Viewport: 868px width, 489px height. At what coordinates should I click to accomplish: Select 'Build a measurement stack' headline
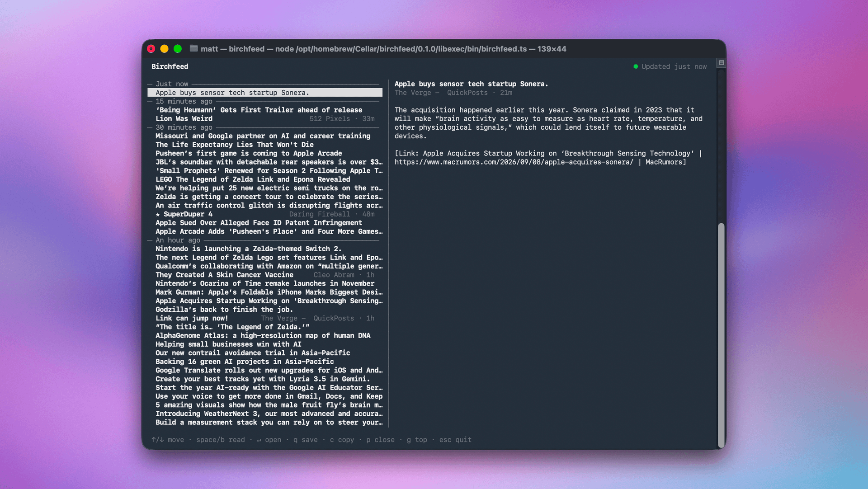coord(269,423)
